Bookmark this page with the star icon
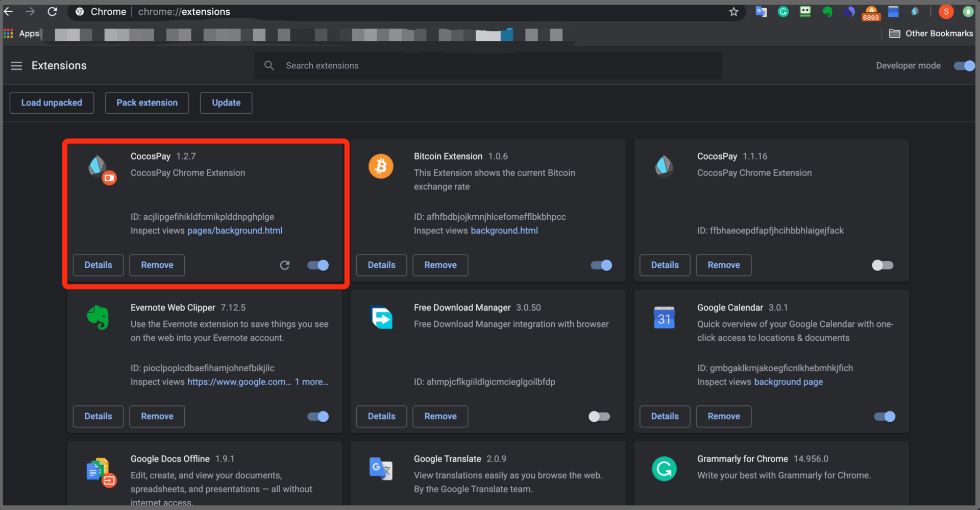This screenshot has height=510, width=980. click(733, 11)
